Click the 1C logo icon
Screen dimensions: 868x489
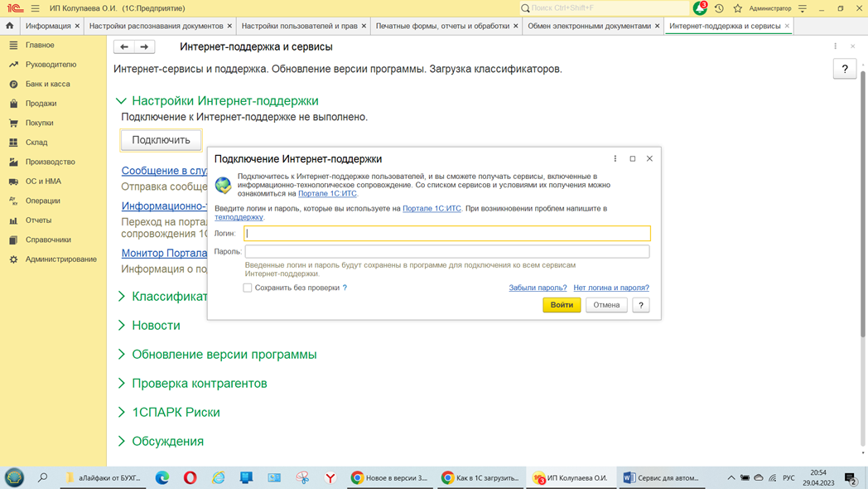[15, 8]
